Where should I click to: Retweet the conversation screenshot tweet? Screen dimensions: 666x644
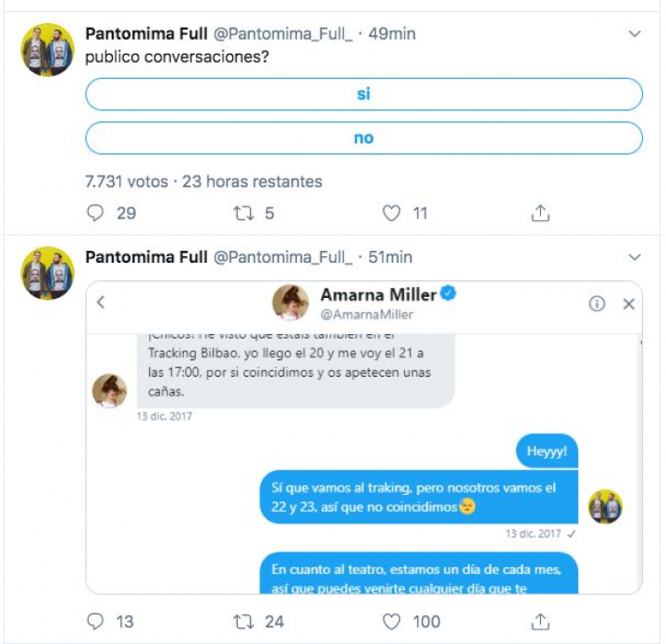pos(244,622)
